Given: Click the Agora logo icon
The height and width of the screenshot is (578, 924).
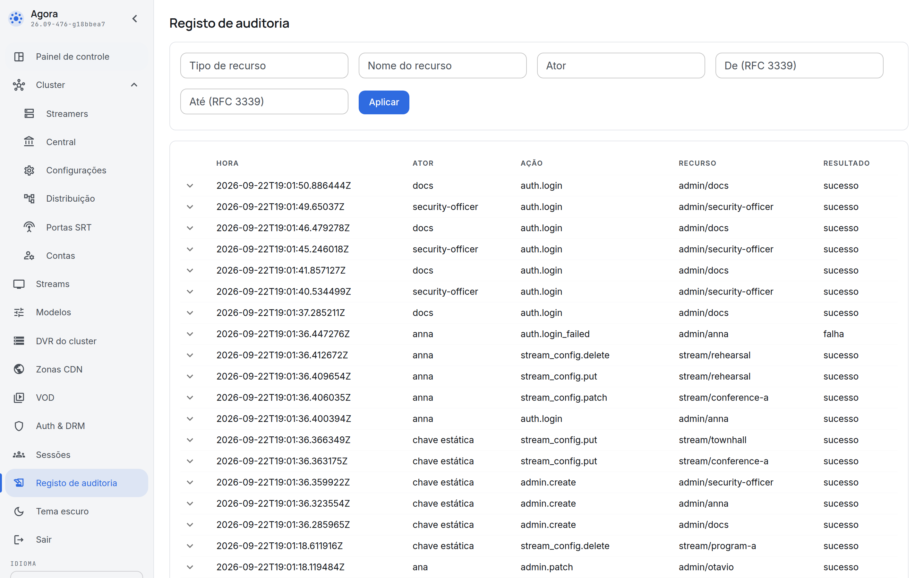Looking at the screenshot, I should [x=16, y=18].
